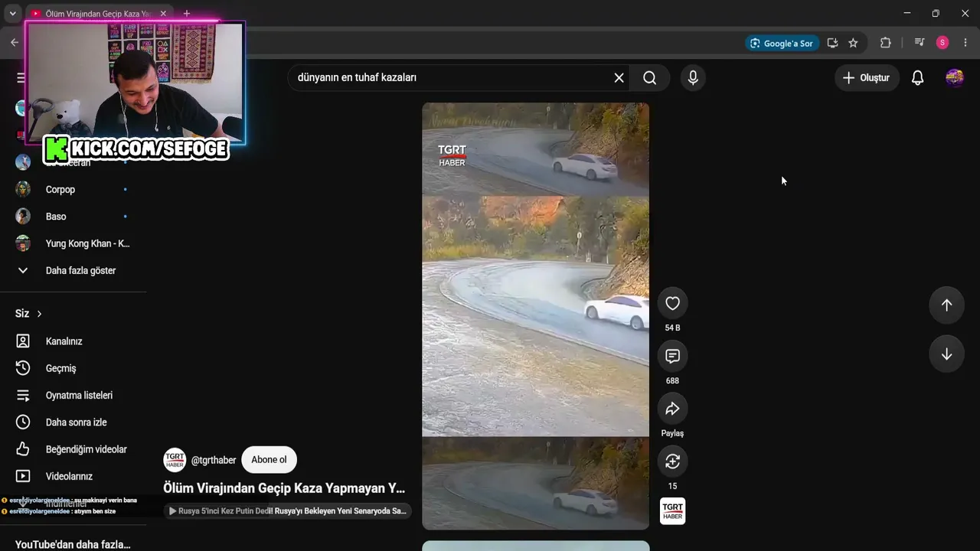This screenshot has height=551, width=980.
Task: Click the short title Ölüm Virajından Geçip
Action: [284, 488]
